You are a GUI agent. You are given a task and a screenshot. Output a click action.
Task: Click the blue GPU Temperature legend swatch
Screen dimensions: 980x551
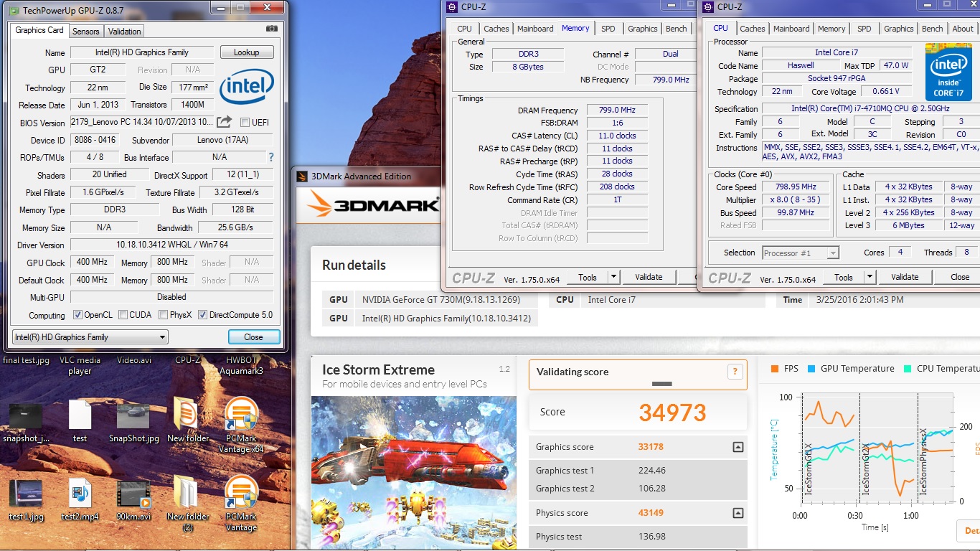point(811,369)
